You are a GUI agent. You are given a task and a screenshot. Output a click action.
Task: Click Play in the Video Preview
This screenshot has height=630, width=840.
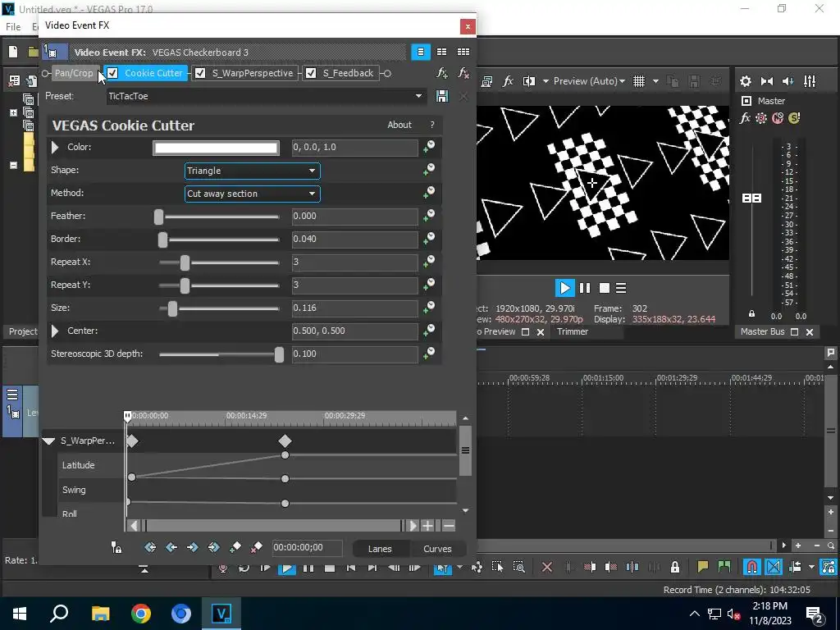pos(564,288)
